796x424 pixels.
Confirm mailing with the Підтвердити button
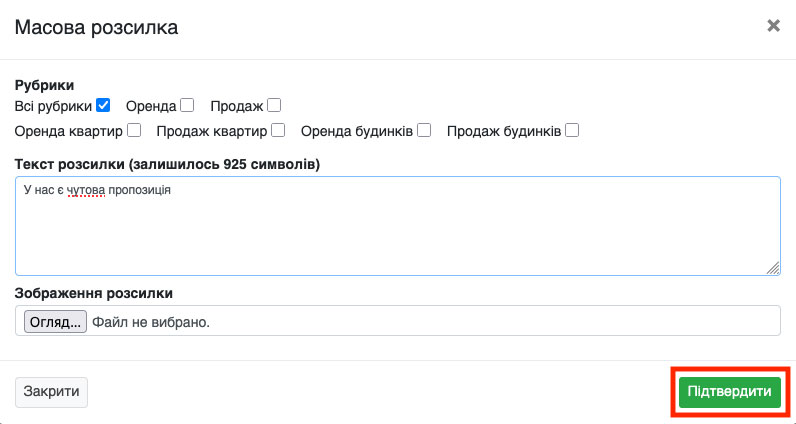730,392
